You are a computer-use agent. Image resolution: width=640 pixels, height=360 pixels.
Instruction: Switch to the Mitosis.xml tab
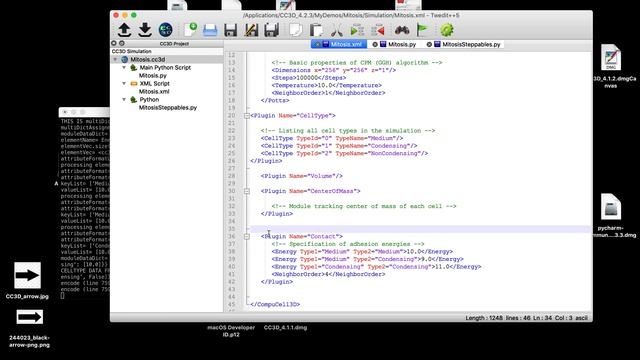click(x=346, y=44)
